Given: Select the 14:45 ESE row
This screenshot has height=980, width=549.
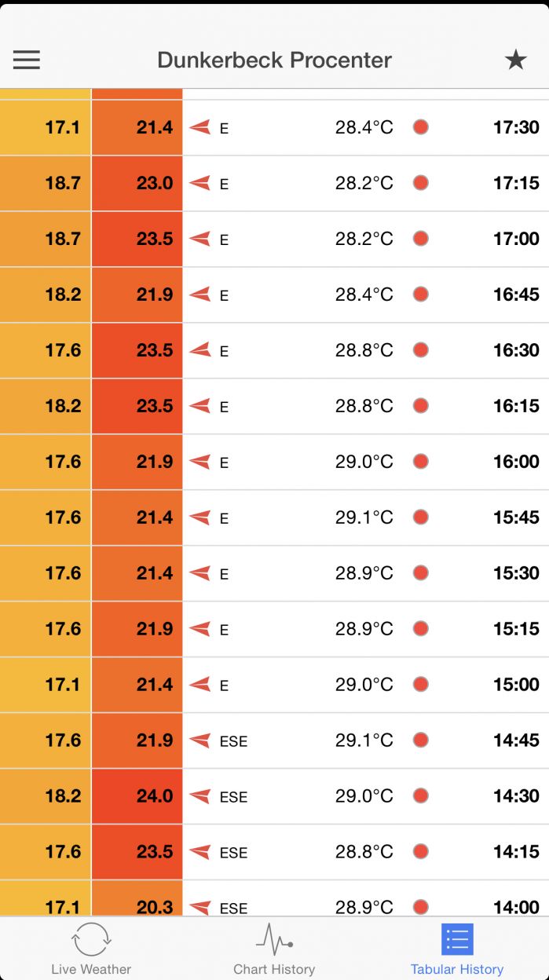Looking at the screenshot, I should point(274,740).
